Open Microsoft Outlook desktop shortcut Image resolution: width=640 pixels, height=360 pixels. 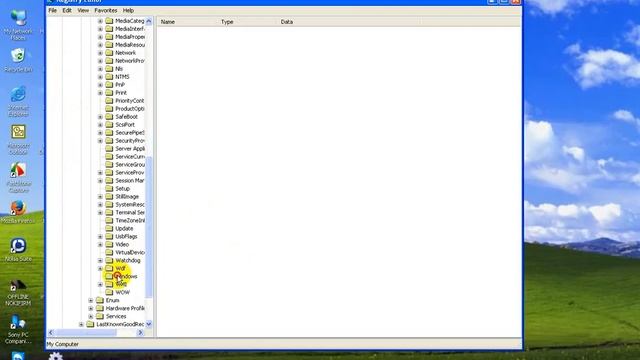pos(18,139)
